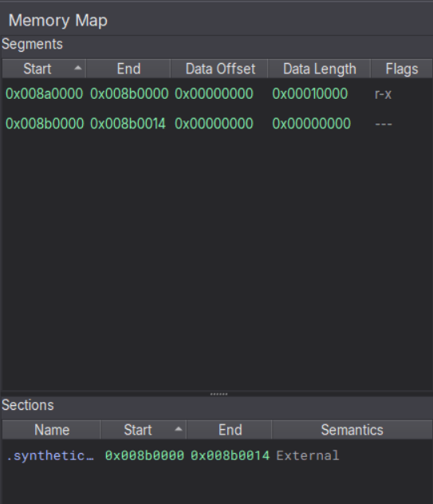Click the Sections Start column sort arrow
The height and width of the screenshot is (504, 433).
(x=179, y=429)
